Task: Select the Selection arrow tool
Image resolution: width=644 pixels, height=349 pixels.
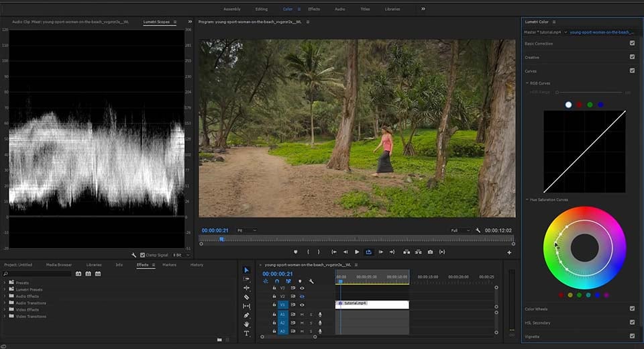Action: click(246, 270)
